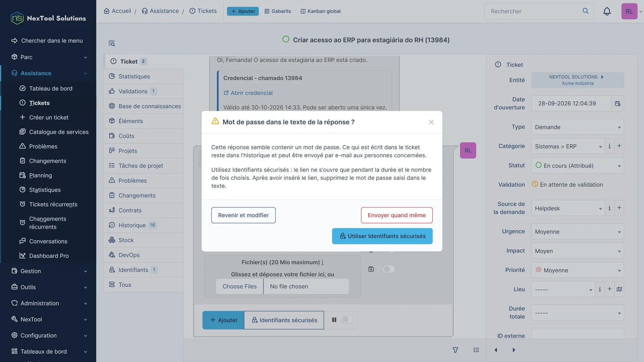
Task: Click the NexTool Solutions logo
Action: tap(48, 18)
